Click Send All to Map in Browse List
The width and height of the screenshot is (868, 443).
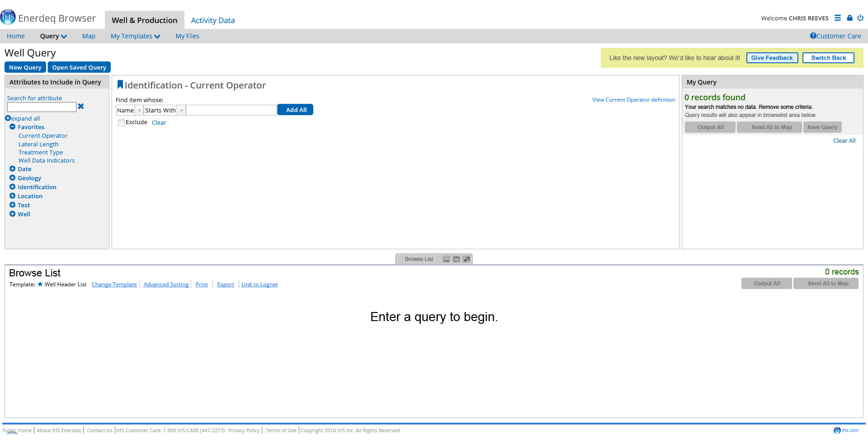click(826, 284)
